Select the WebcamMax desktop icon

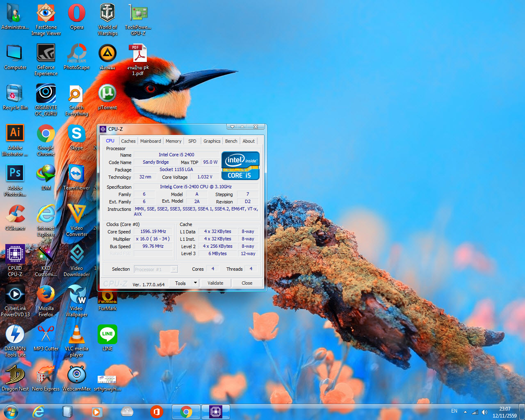[x=77, y=378]
